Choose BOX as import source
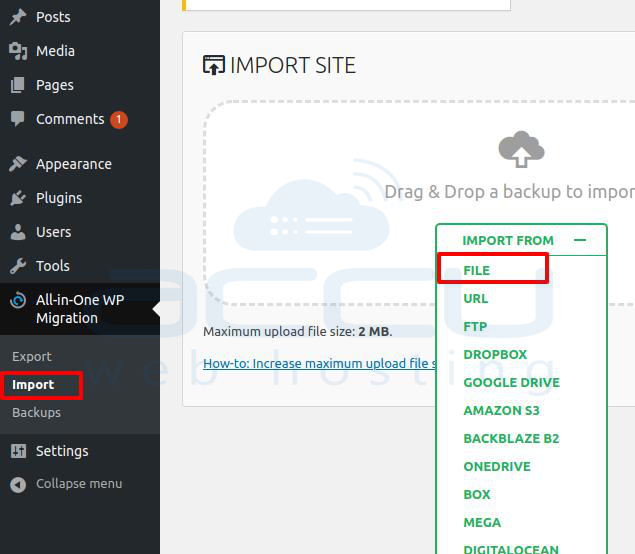635x554 pixels. coord(477,494)
